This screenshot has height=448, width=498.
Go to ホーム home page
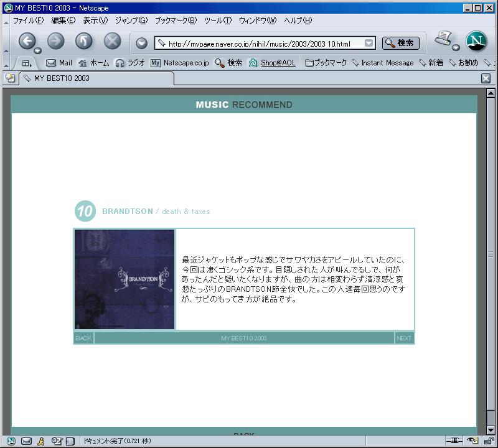[94, 63]
